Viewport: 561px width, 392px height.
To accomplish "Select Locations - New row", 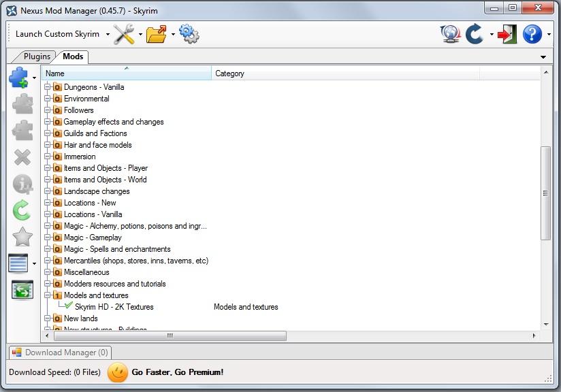I will tap(90, 203).
